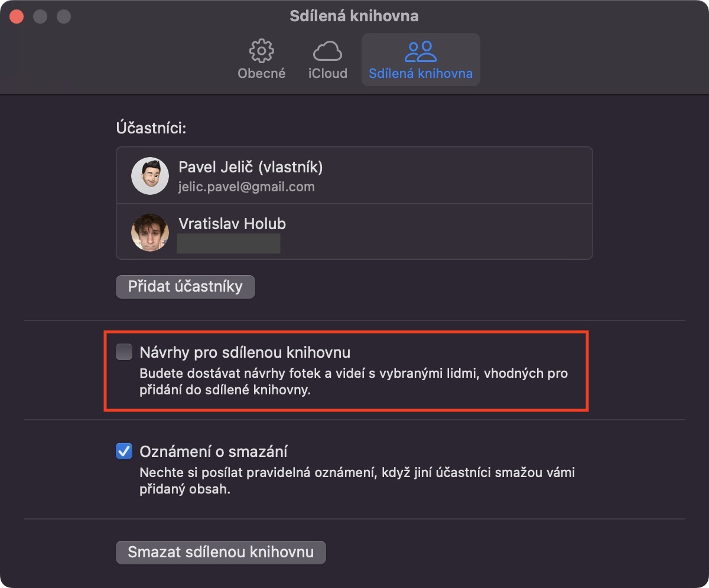Click the Sdílená knihovna window title
709x588 pixels.
tap(354, 16)
